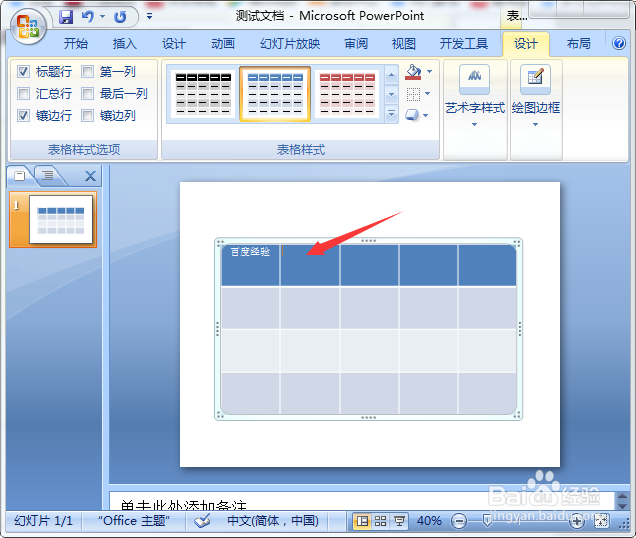This screenshot has height=538, width=636.
Task: Open the zoom dialog via 40%
Action: (x=429, y=521)
